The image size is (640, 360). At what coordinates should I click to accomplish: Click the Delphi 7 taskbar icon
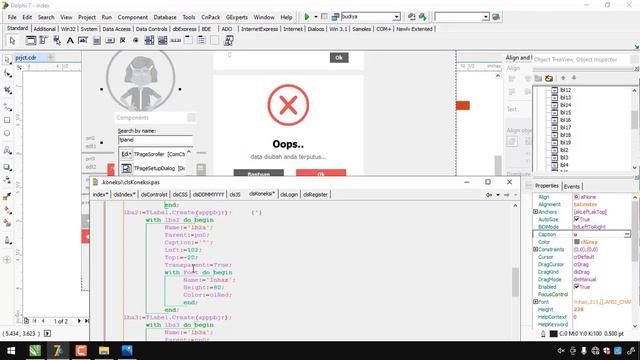[x=58, y=351]
